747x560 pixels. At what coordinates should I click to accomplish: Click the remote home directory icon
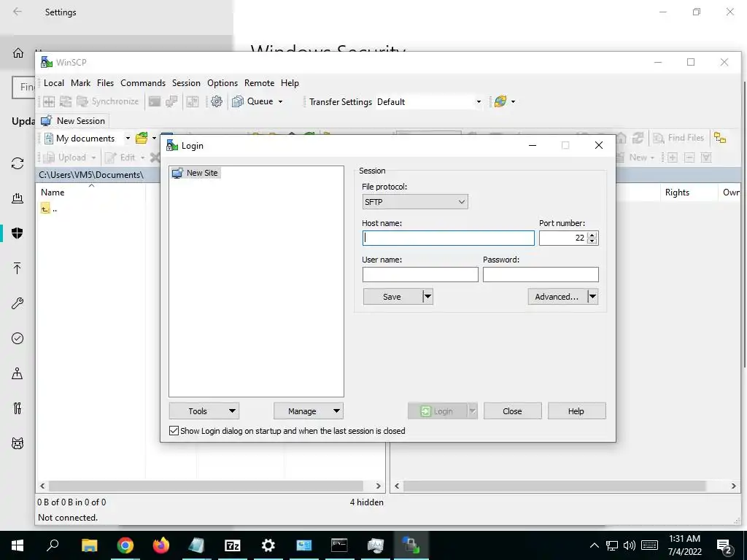(622, 138)
